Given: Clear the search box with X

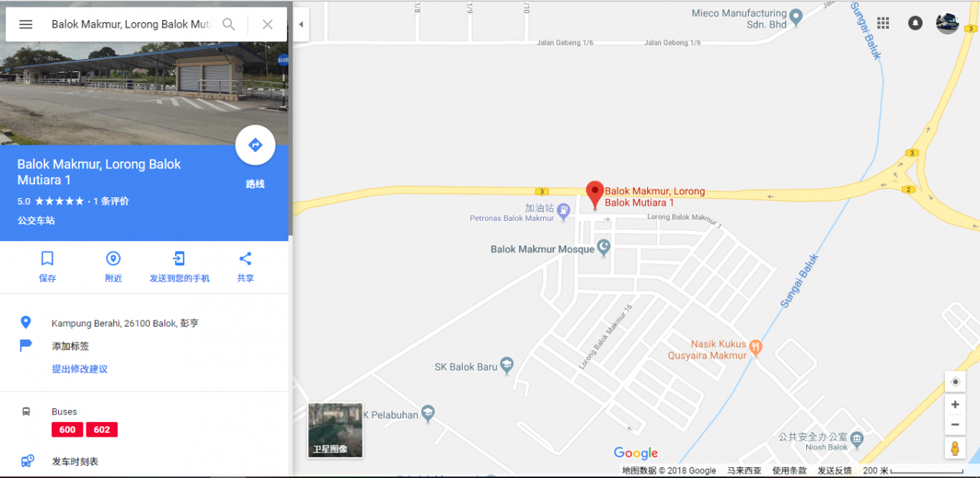Looking at the screenshot, I should click(267, 24).
